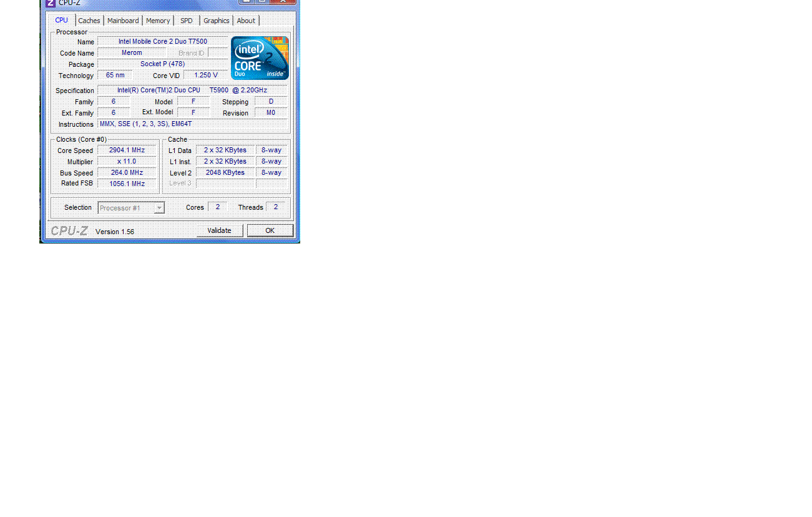This screenshot has width=812, height=517.
Task: Open the Caches tab
Action: pos(89,21)
